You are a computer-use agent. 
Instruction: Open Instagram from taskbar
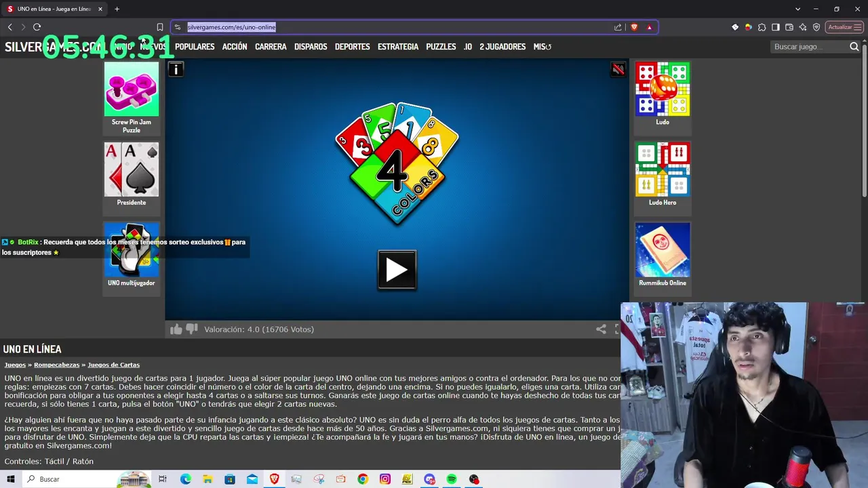coord(385,479)
